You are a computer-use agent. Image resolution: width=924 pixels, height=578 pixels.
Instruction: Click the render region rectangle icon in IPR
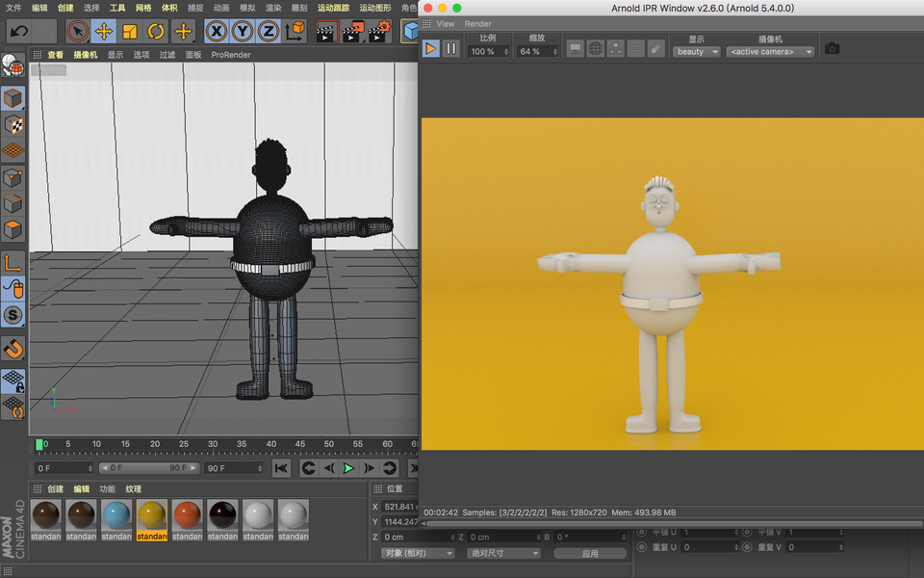(x=636, y=49)
